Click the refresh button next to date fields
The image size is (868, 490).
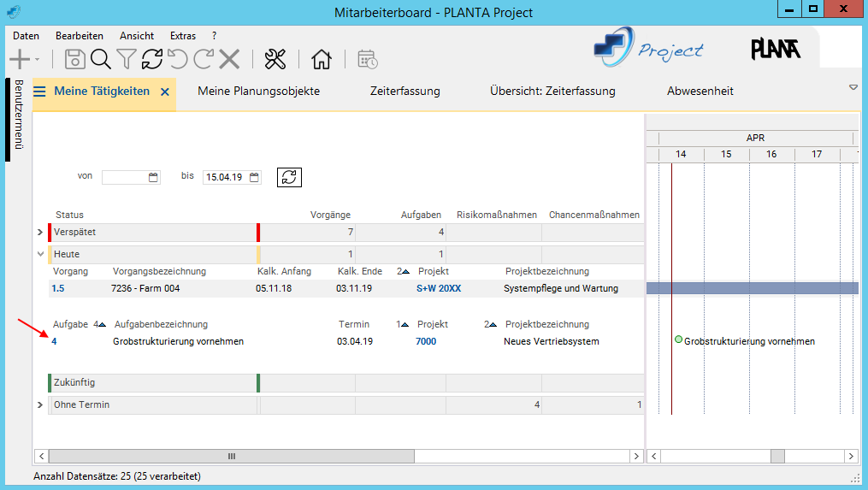289,177
